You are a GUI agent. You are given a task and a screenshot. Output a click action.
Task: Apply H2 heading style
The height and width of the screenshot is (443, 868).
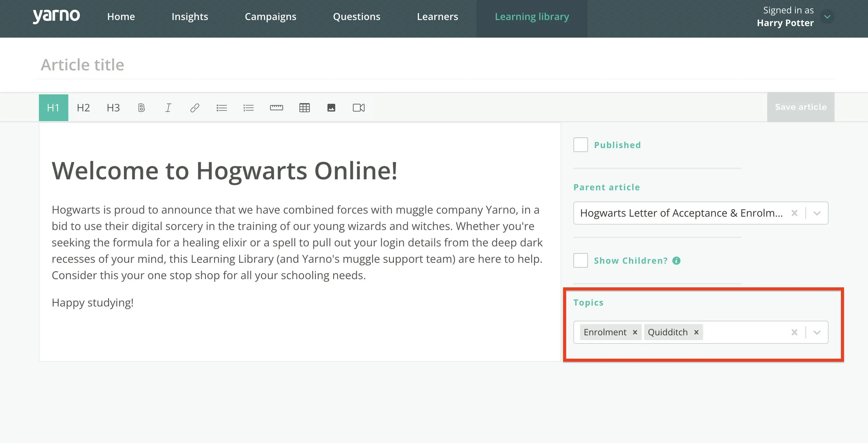(x=83, y=108)
